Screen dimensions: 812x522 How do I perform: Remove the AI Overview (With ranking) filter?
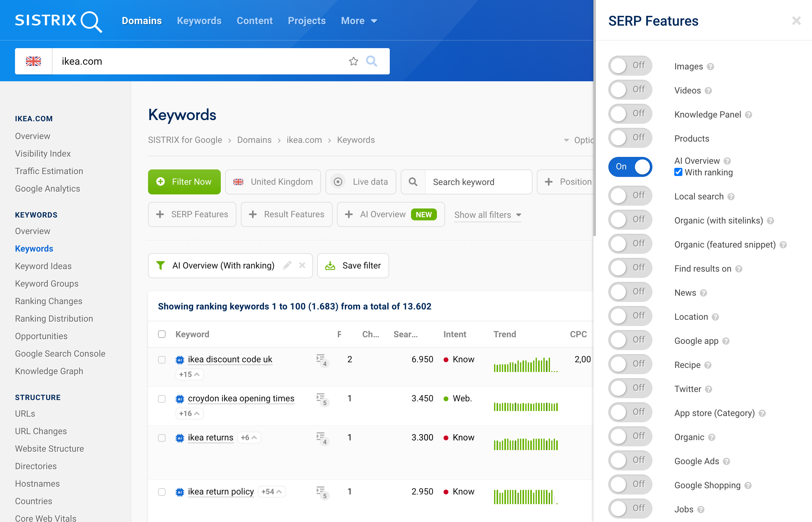coord(302,266)
